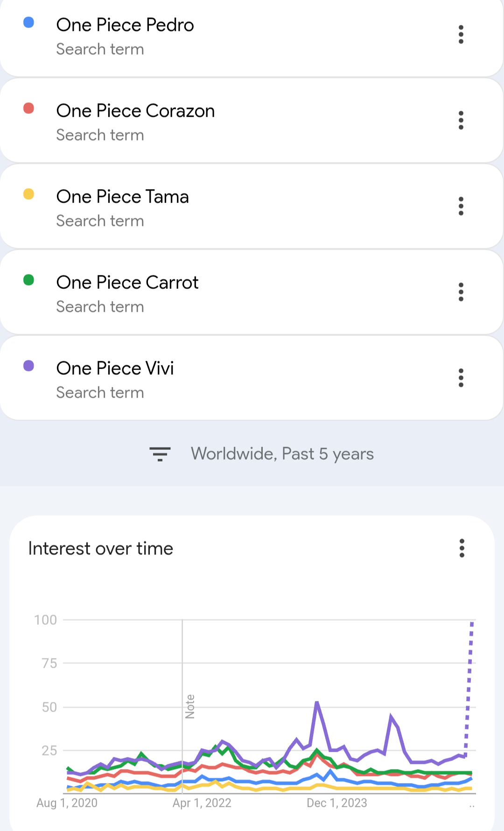This screenshot has width=504, height=831.
Task: Click the Note marker on the chart
Action: click(190, 706)
